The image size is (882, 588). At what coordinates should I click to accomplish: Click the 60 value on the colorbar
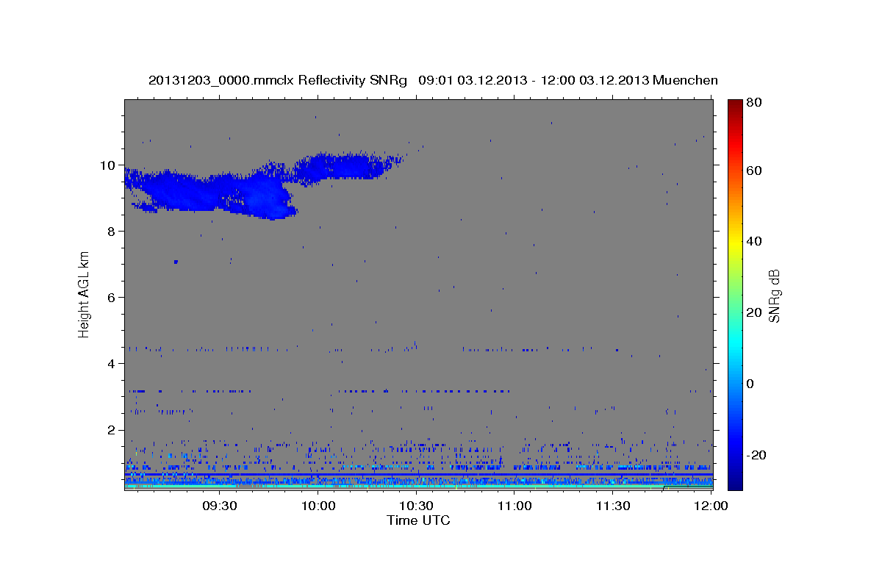(x=753, y=171)
